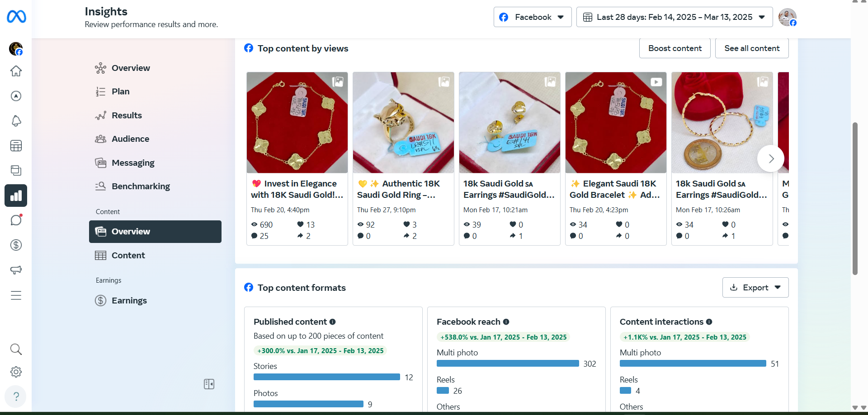
Task: Open the Inbox chat bubble icon
Action: pyautogui.click(x=16, y=220)
